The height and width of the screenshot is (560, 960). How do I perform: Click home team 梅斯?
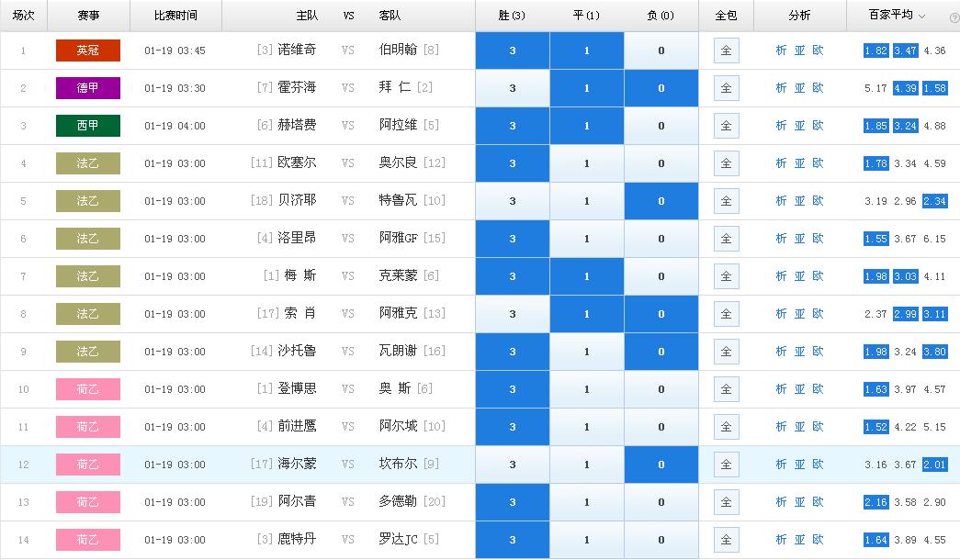coord(300,276)
